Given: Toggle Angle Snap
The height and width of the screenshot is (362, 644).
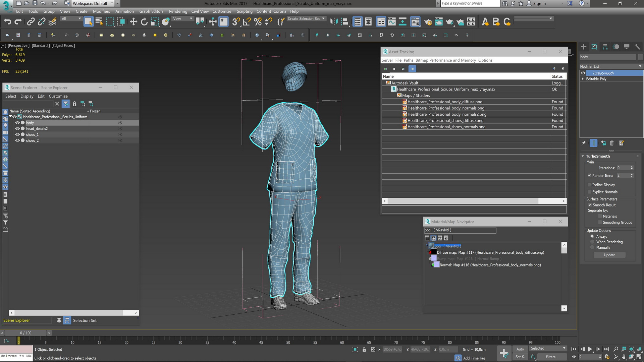Looking at the screenshot, I should pos(247,22).
